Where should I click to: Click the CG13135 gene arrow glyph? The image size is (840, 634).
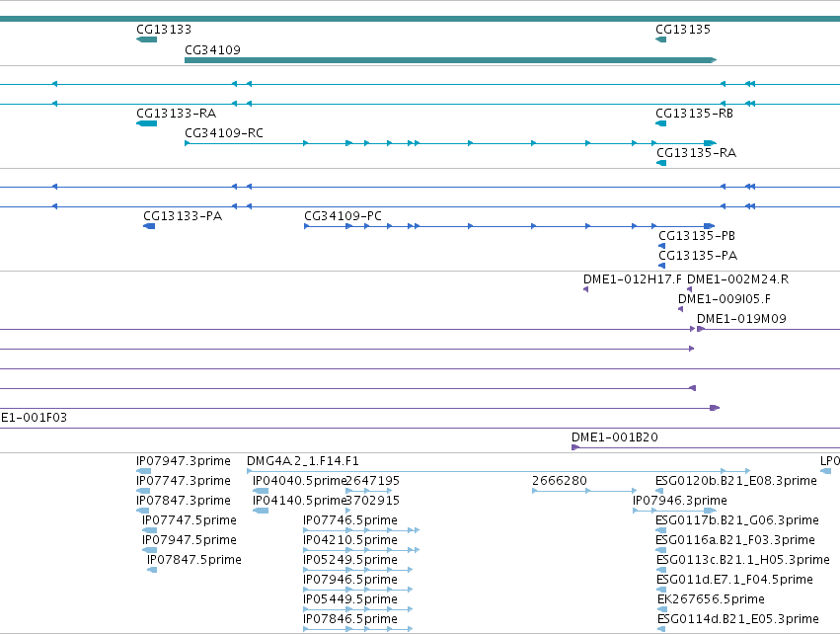[x=661, y=40]
